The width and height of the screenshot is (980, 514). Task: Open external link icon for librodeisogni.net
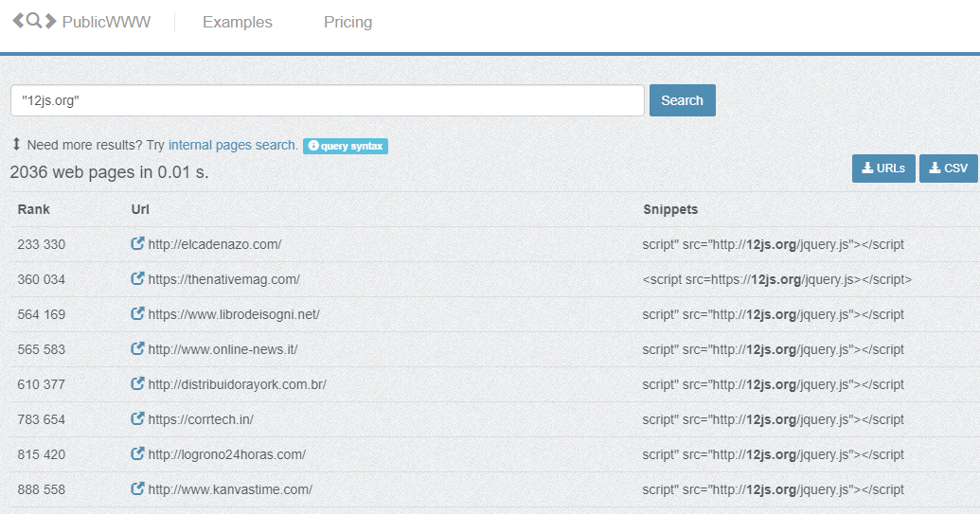(137, 314)
